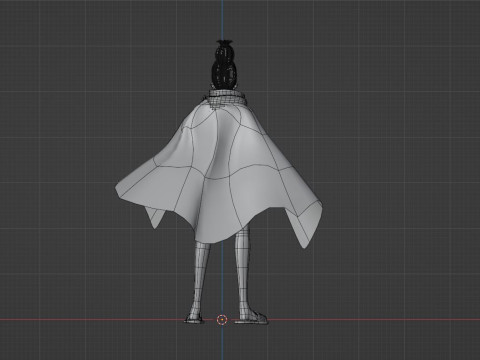Select the black hair bun on the head
480x360 pixels.
tap(223, 65)
